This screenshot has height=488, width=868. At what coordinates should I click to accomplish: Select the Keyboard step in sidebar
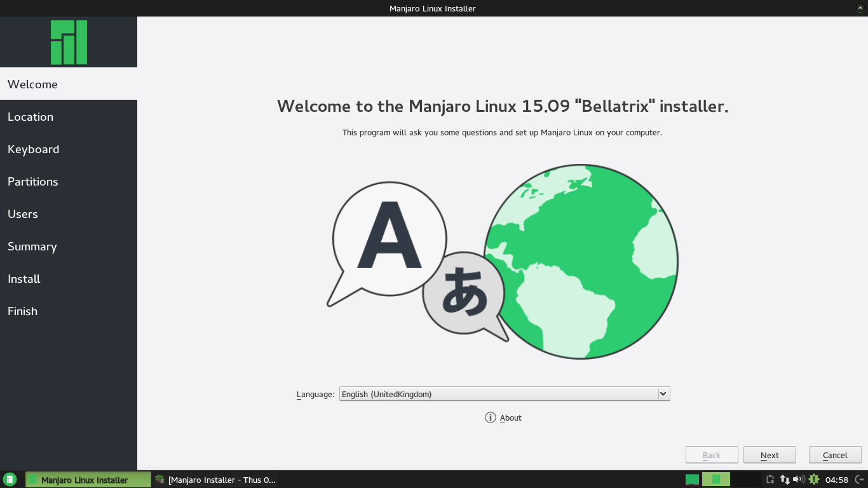coord(69,149)
